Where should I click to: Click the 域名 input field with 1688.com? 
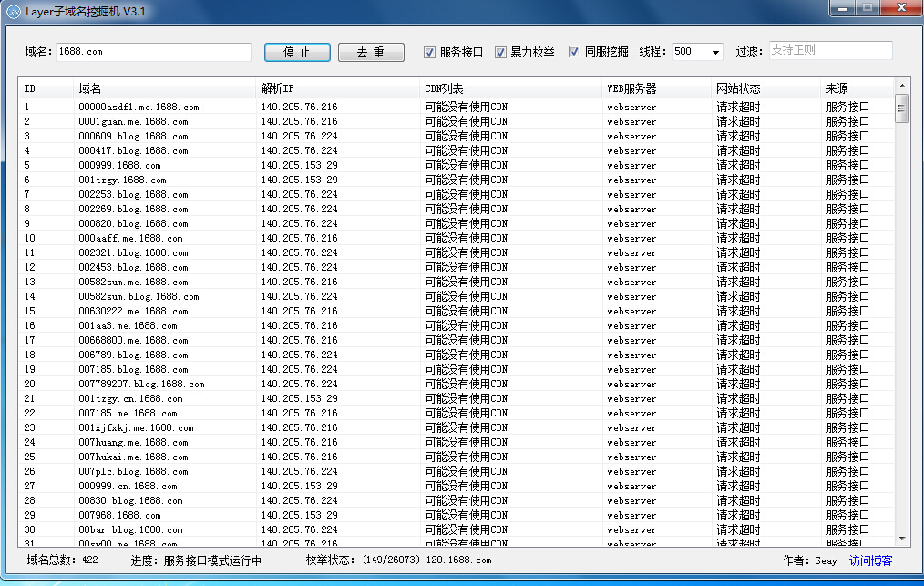tap(154, 52)
